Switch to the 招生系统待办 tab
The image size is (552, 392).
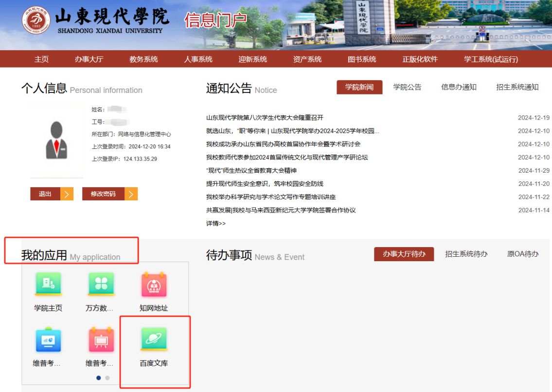(x=466, y=254)
